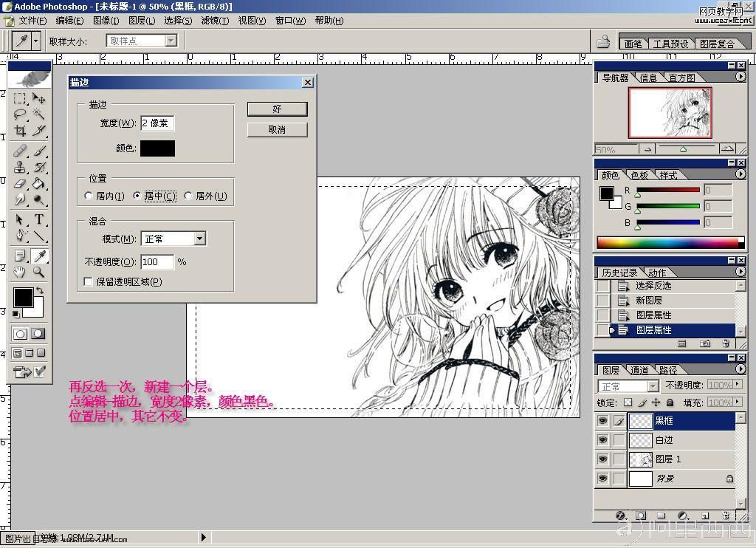Open the 编辑(E) menu

pos(69,21)
